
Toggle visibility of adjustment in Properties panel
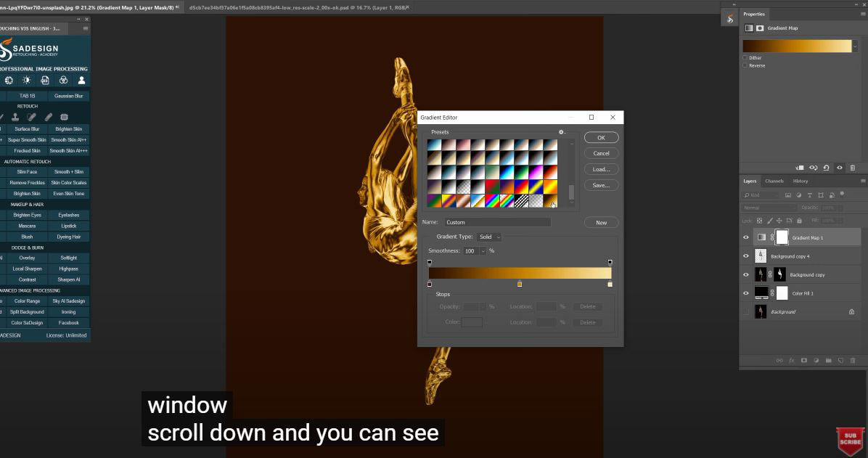(x=840, y=168)
